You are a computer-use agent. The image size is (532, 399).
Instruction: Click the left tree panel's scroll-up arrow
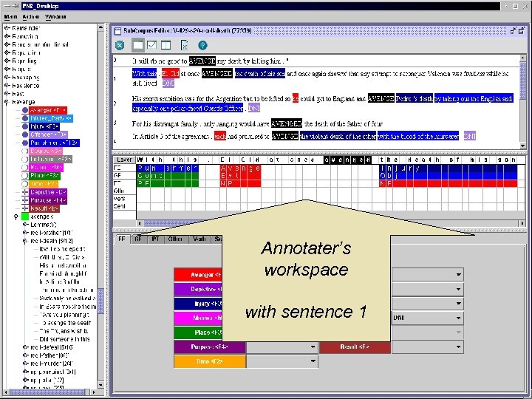point(100,28)
